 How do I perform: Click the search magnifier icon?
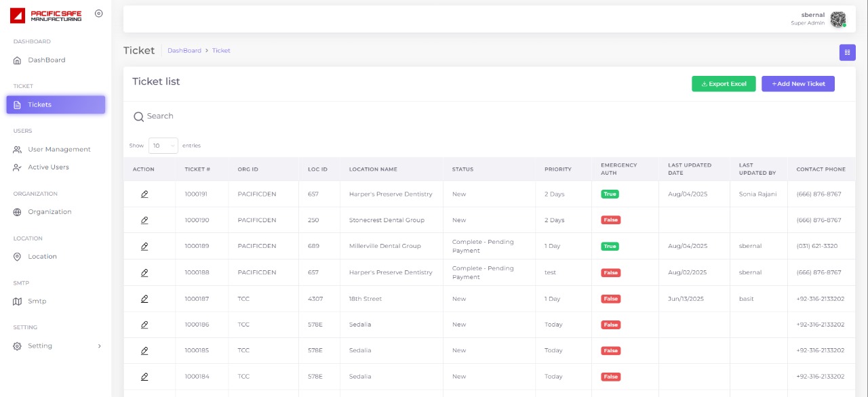[138, 117]
